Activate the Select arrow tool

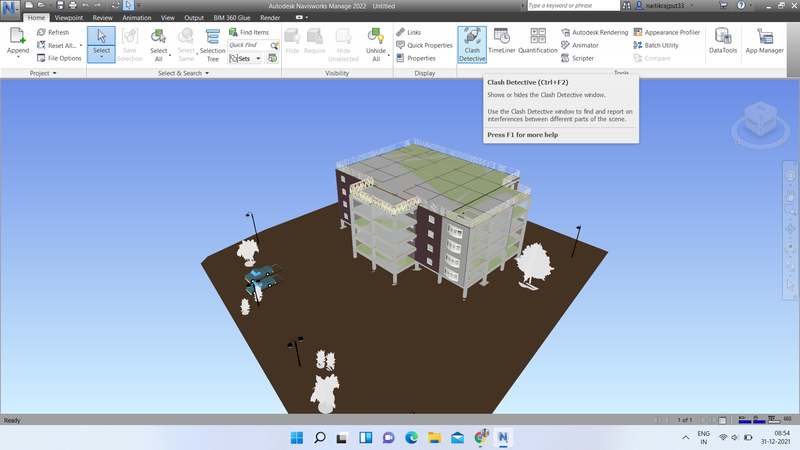pyautogui.click(x=101, y=36)
